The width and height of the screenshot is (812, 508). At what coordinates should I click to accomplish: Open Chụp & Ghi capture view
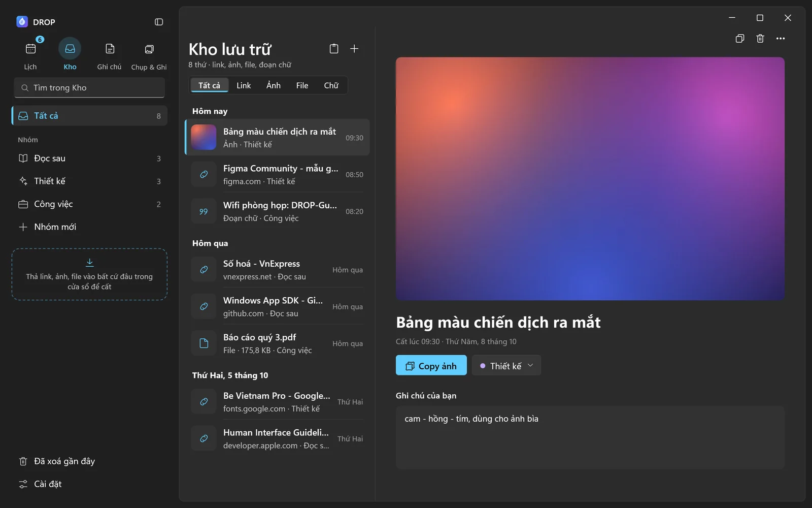coord(149,54)
